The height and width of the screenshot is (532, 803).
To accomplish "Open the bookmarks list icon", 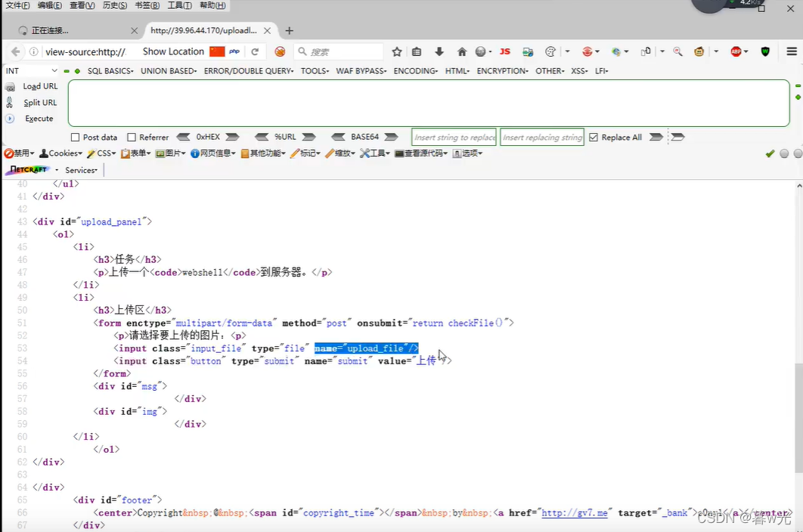I will (x=417, y=51).
